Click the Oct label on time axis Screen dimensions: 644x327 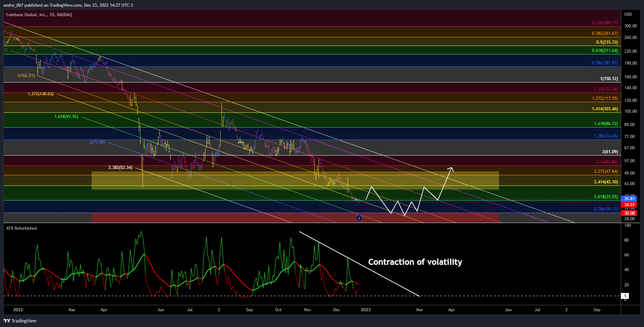(278, 310)
